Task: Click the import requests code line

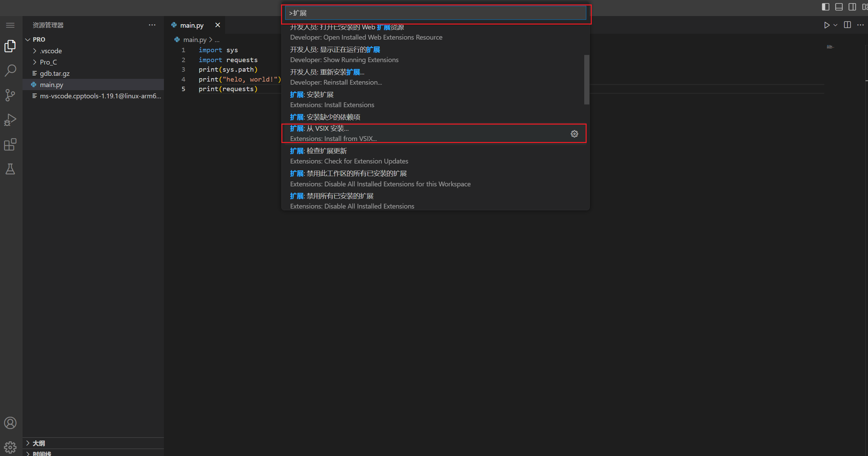Action: (x=228, y=60)
